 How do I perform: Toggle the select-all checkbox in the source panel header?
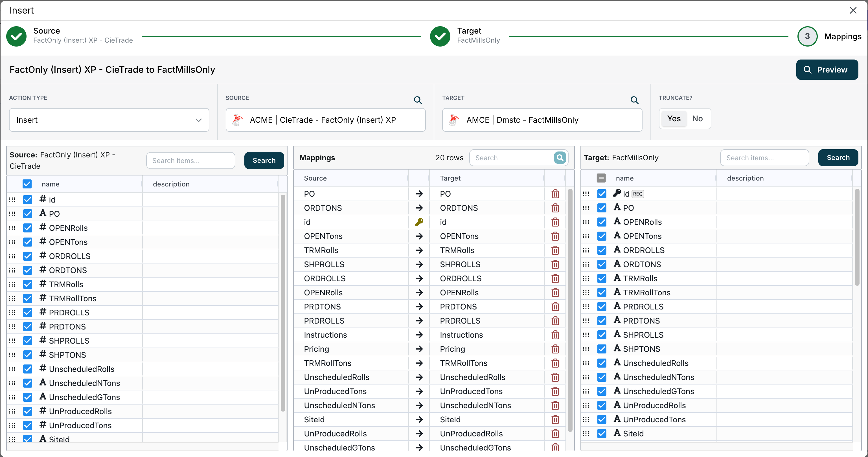[x=27, y=184]
